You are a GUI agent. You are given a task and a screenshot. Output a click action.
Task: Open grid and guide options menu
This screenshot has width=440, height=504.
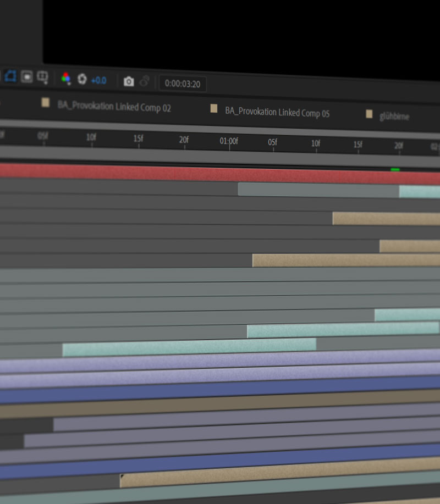click(42, 77)
